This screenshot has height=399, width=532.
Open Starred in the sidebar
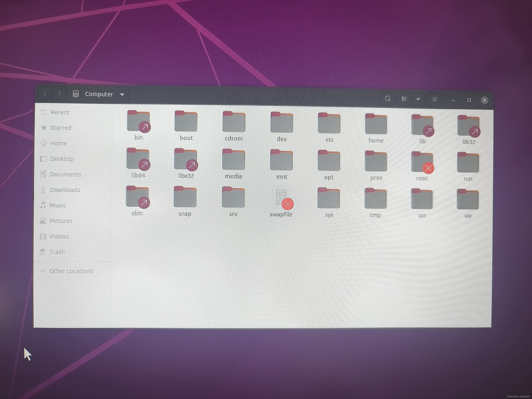(73, 127)
